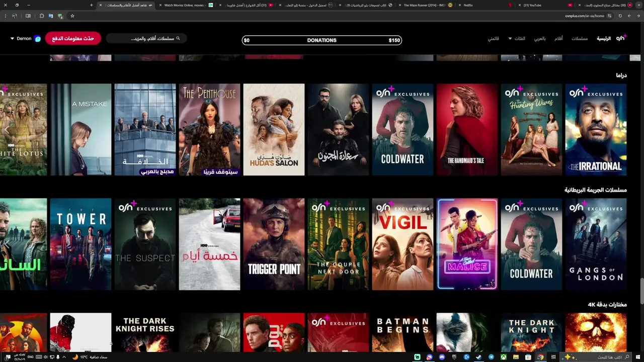The width and height of the screenshot is (644, 362).
Task: Focus the search field for series and movies
Action: pos(146,38)
